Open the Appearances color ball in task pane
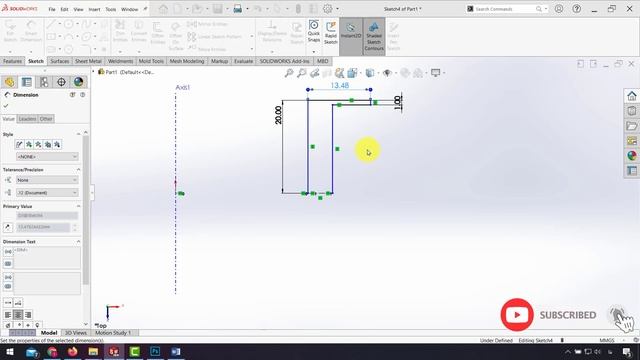Viewport: 640px width, 360px height. point(631,156)
